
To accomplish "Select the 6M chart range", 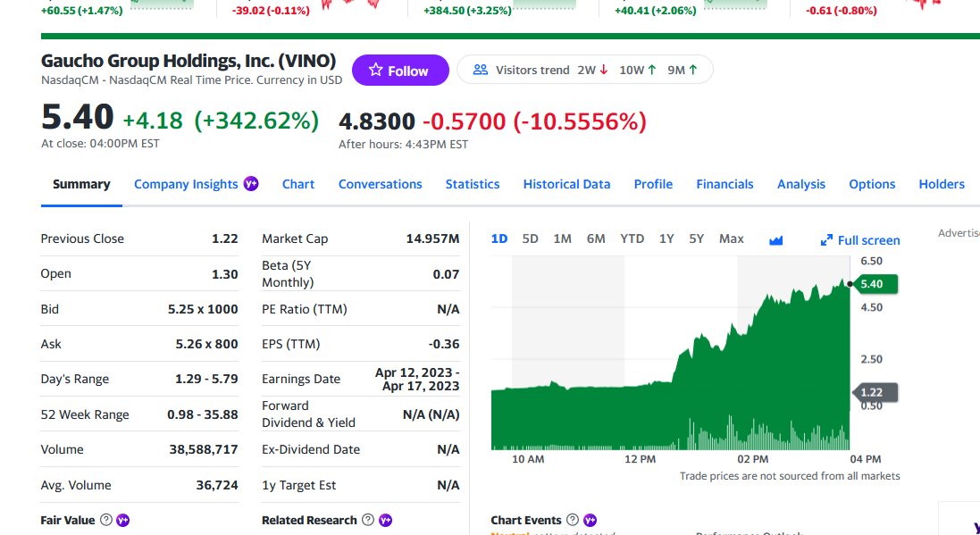I will tap(596, 238).
